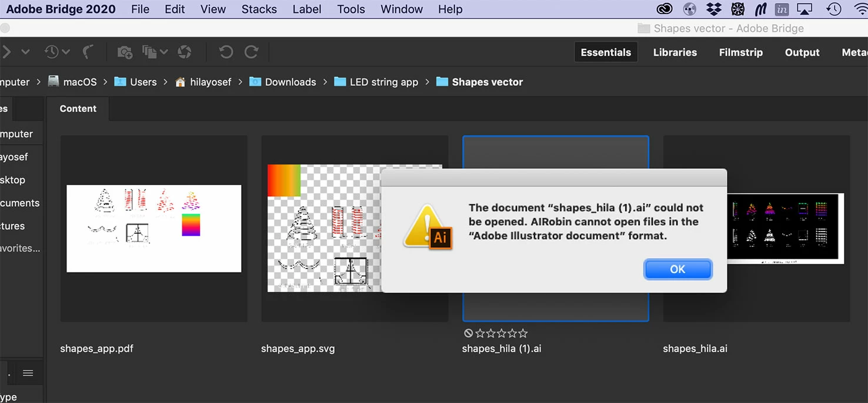Viewport: 868px width, 403px height.
Task: Click macOS in the path bar
Action: tap(72, 82)
